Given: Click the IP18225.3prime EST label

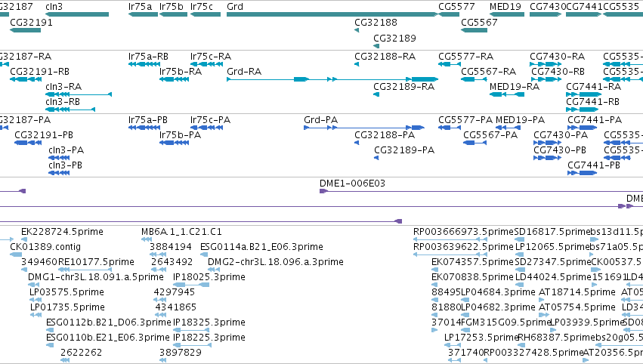Looking at the screenshot, I should tap(209, 338).
